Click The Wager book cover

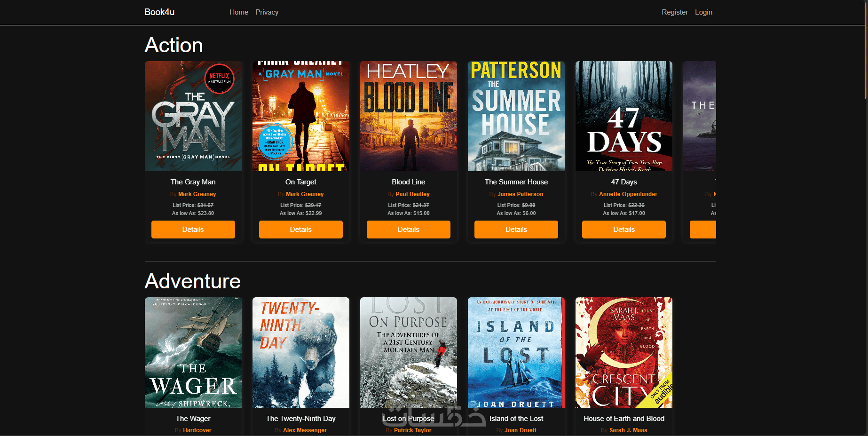tap(193, 352)
